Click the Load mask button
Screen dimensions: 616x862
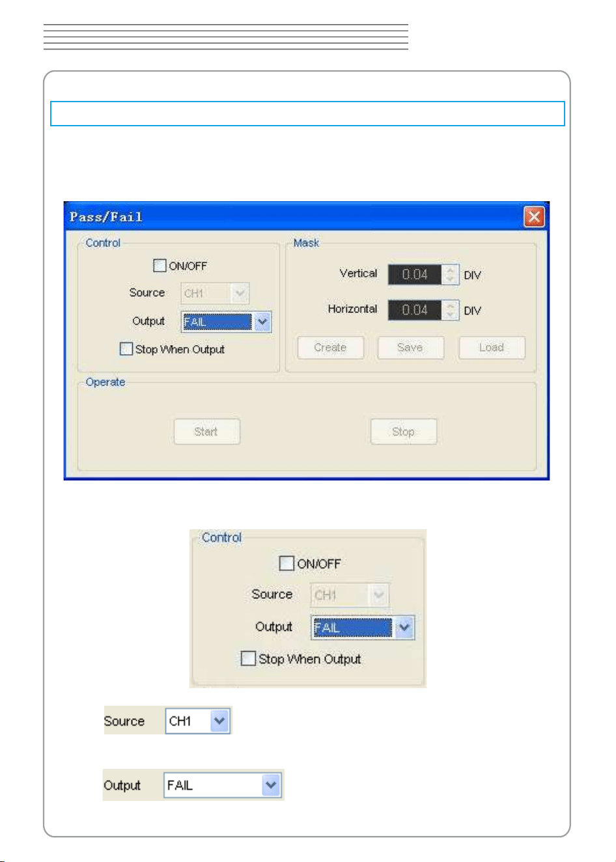(492, 348)
